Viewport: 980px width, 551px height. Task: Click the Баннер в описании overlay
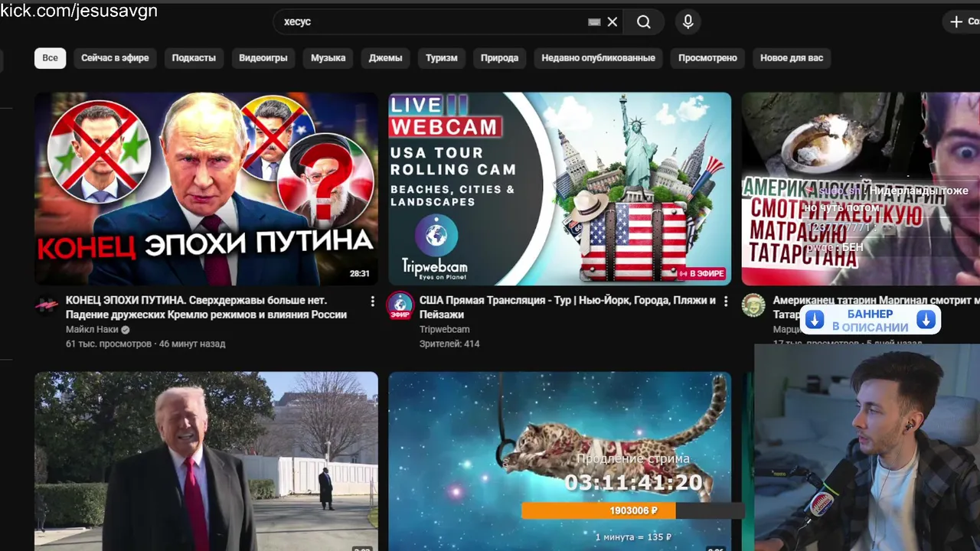[871, 320]
